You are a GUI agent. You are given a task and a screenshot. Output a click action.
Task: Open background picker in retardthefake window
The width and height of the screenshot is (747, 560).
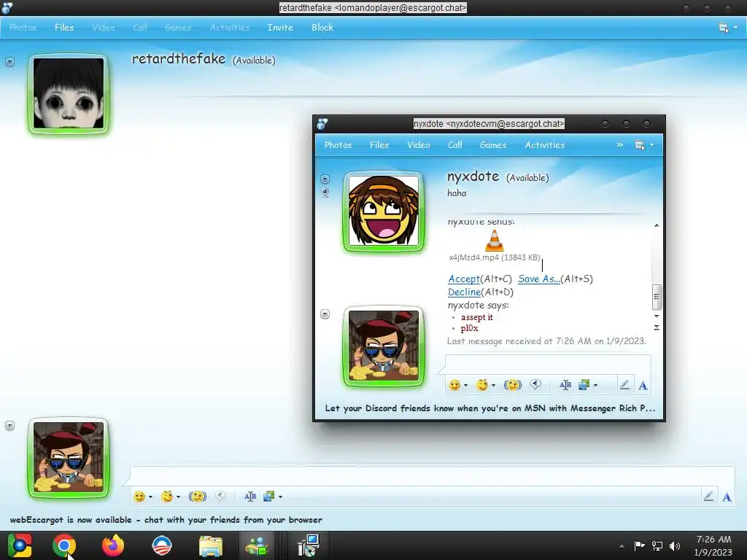[x=268, y=496]
